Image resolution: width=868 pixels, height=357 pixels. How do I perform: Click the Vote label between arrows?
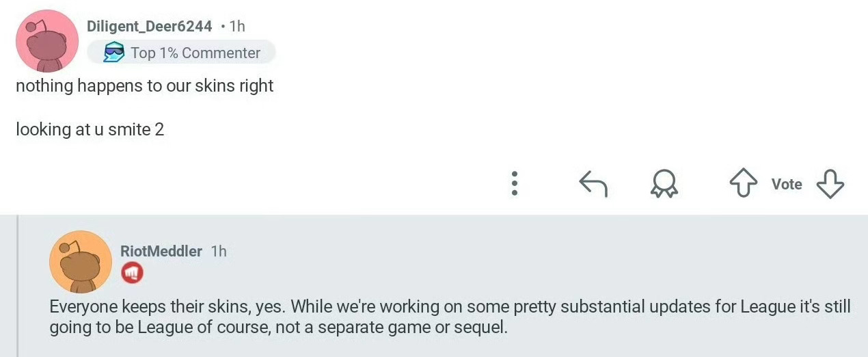click(x=787, y=184)
